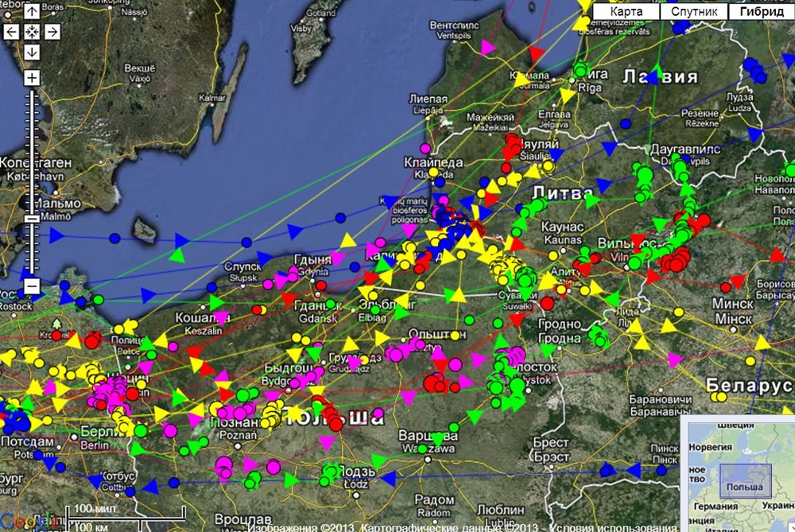The height and width of the screenshot is (532, 795).
Task: Pan the map right with the arrow
Action: pos(52,32)
